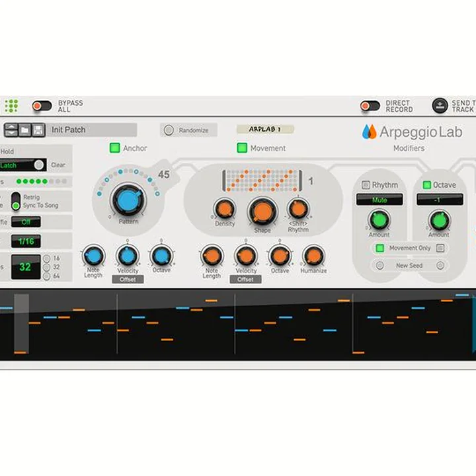Click the orange Humanize knob
The image size is (476, 476).
pyautogui.click(x=313, y=256)
